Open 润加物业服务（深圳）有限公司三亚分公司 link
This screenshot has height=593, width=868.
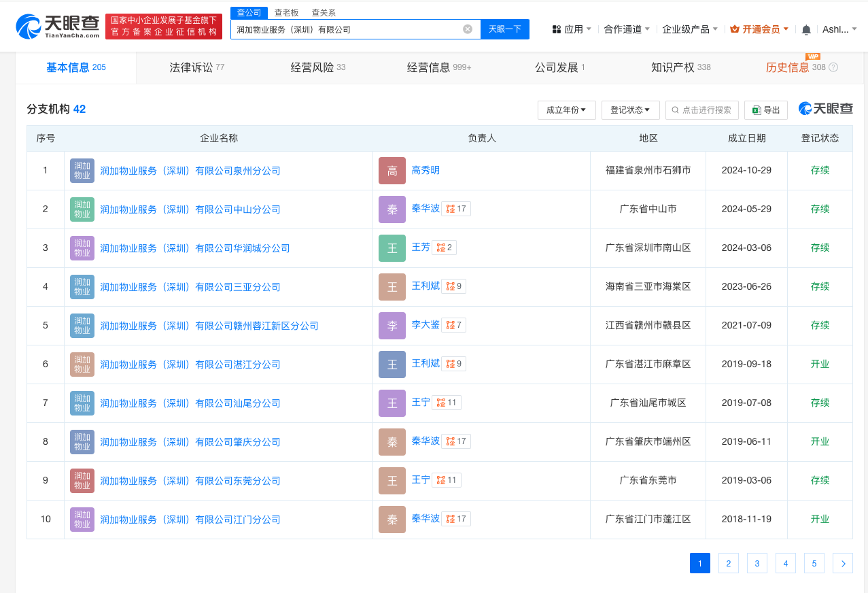point(190,287)
